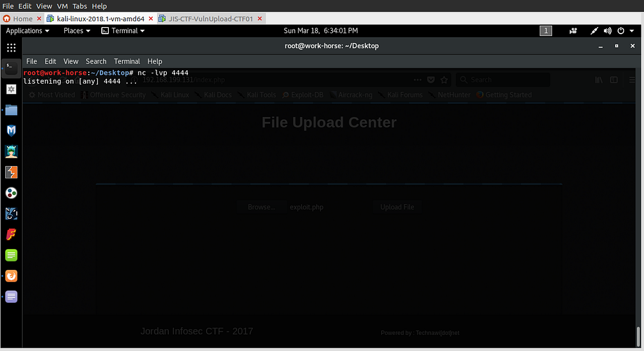
Task: Open the green notes icon in dock
Action: [x=11, y=255]
